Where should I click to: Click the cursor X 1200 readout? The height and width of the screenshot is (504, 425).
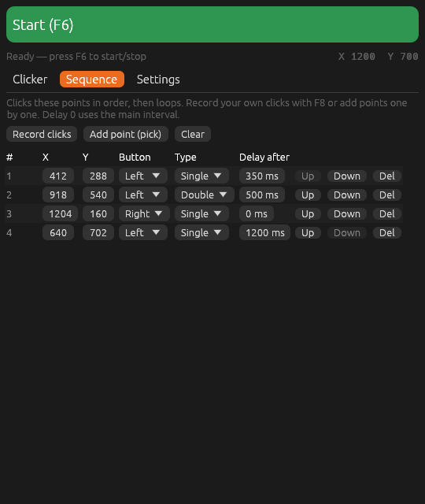pos(357,57)
